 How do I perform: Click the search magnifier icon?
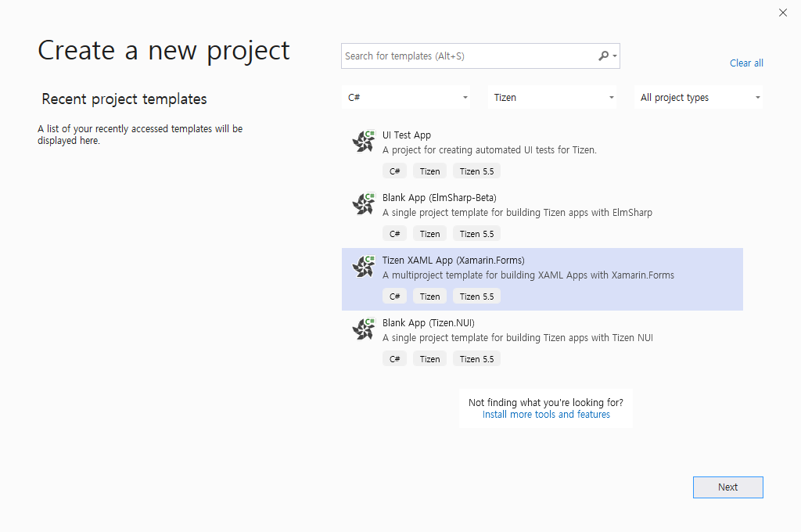[603, 56]
